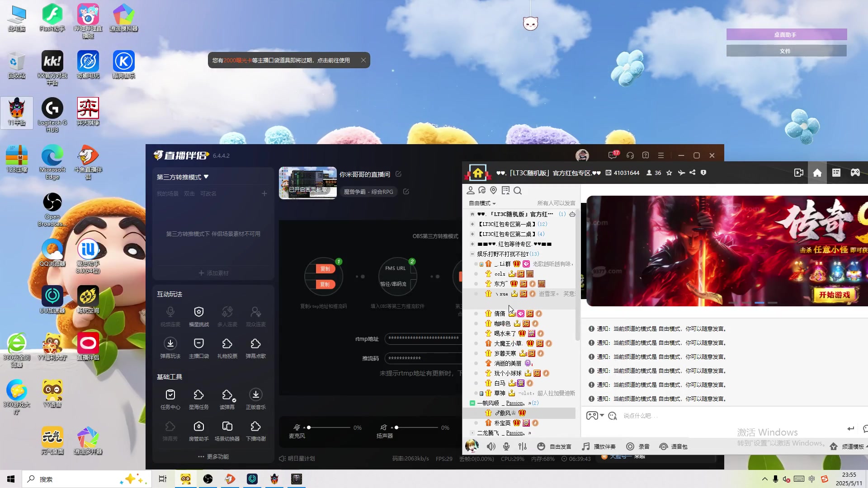
Task: Open 弹幕玩法 download tool
Action: point(170,348)
